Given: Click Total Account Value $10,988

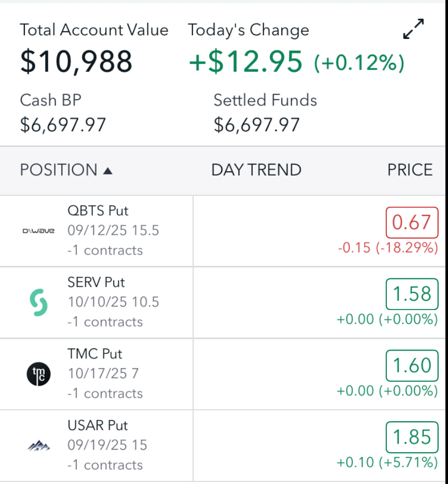Looking at the screenshot, I should 76,61.
